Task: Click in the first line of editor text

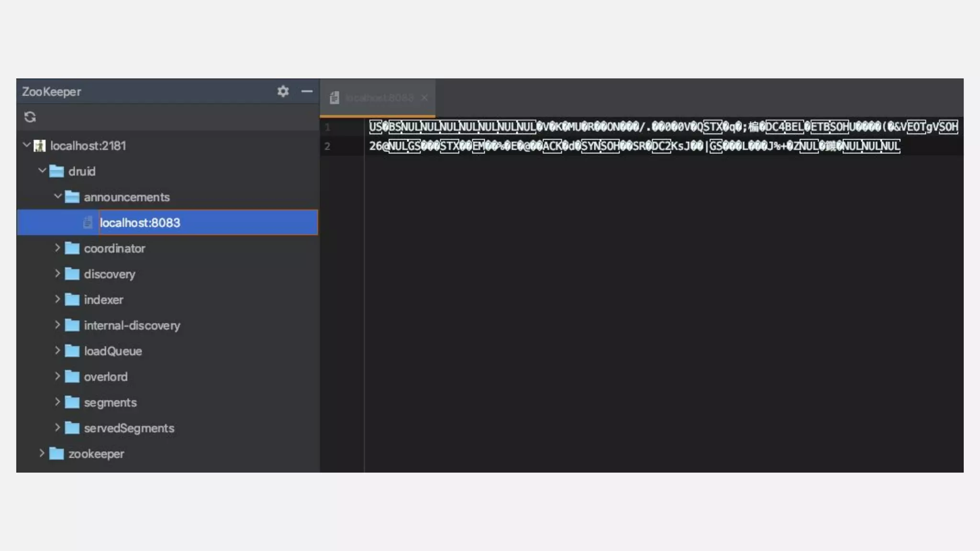Action: click(x=622, y=127)
